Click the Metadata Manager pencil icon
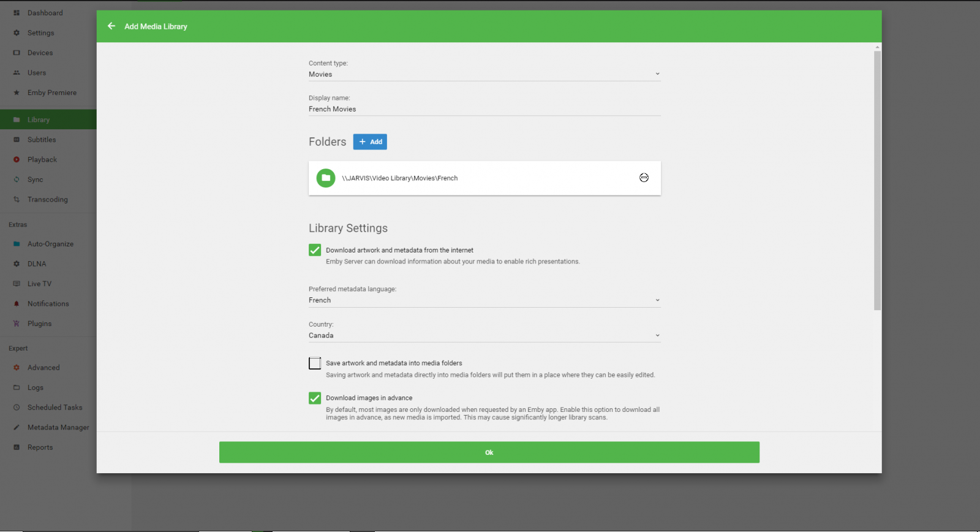980x532 pixels. (x=17, y=428)
